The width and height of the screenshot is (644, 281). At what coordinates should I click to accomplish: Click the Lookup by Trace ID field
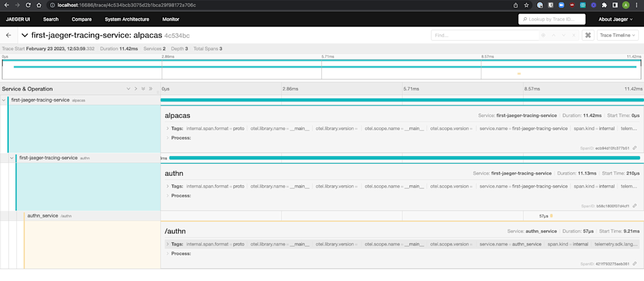(551, 20)
